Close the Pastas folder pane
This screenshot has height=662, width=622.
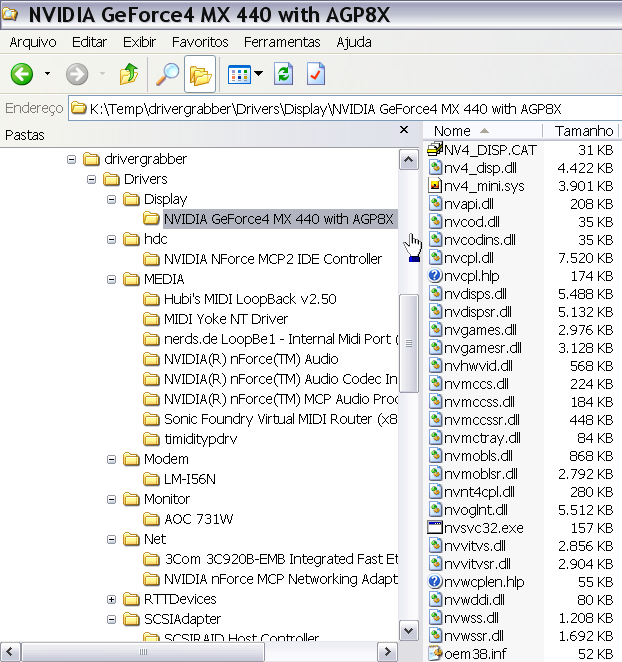point(404,130)
